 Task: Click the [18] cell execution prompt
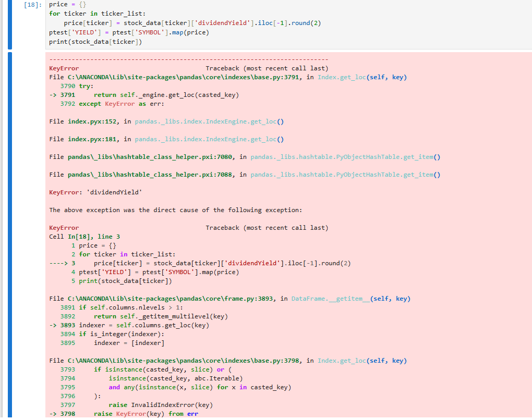pos(33,5)
